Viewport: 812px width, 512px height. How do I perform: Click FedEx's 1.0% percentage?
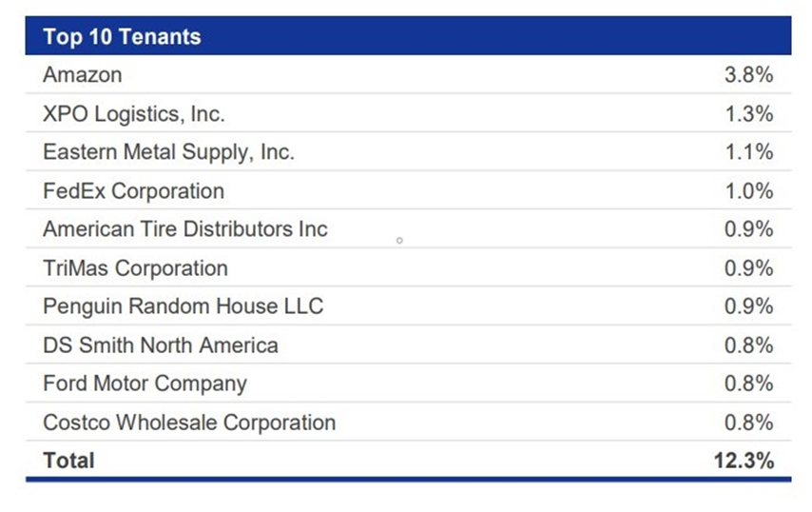(x=749, y=191)
